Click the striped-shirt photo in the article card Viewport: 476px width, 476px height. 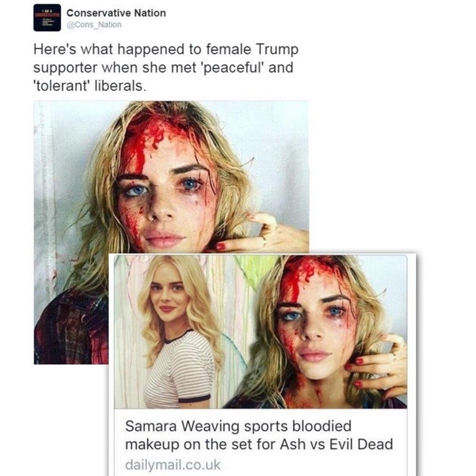pos(176,332)
